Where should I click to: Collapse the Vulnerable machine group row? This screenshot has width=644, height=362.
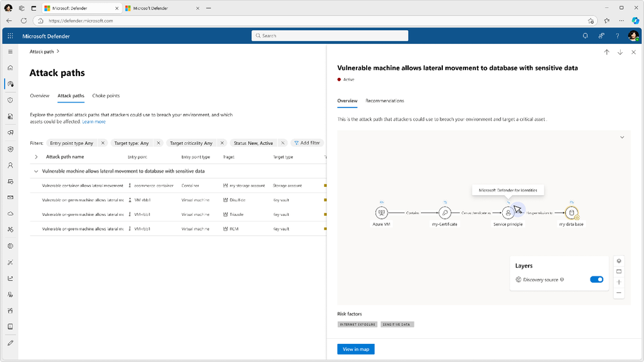(x=36, y=171)
